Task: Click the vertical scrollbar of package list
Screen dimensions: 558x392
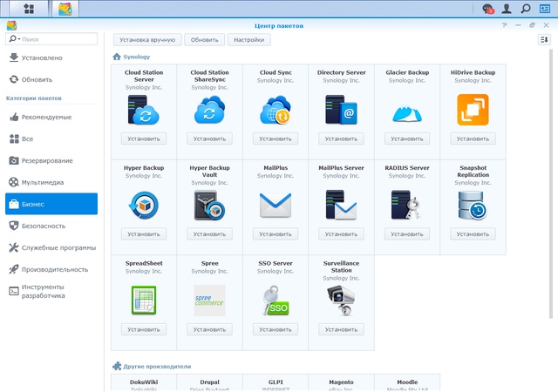Action: (551, 183)
